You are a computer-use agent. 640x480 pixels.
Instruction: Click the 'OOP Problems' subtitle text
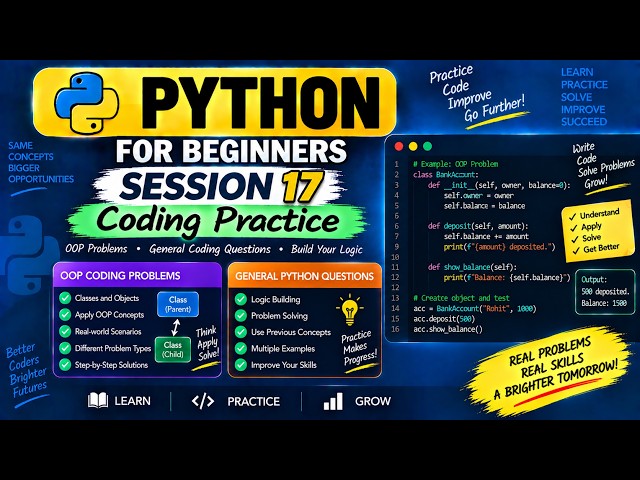point(96,249)
